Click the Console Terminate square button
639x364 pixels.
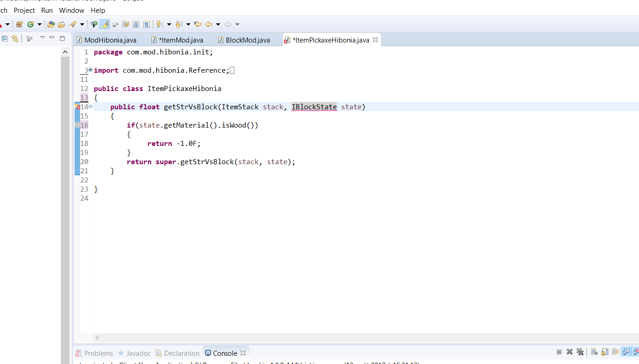(559, 352)
